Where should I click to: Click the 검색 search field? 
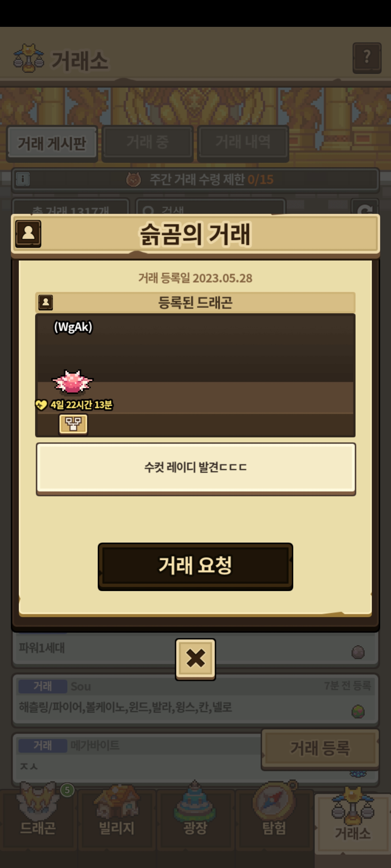pos(210,208)
